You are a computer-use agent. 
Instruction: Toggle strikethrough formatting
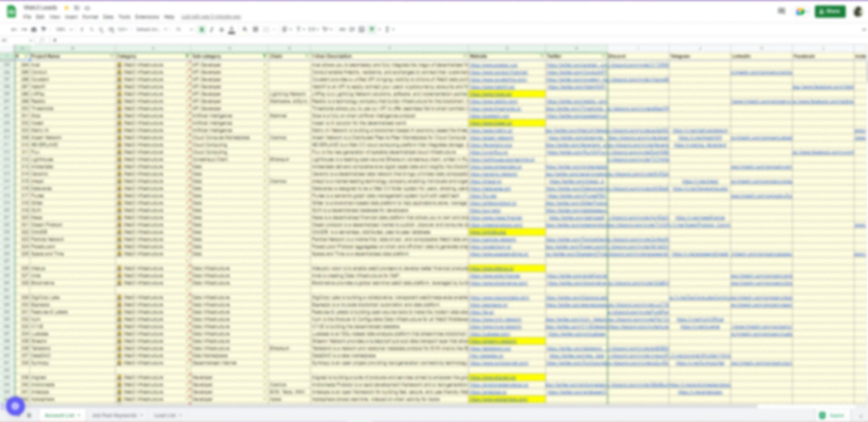click(221, 30)
